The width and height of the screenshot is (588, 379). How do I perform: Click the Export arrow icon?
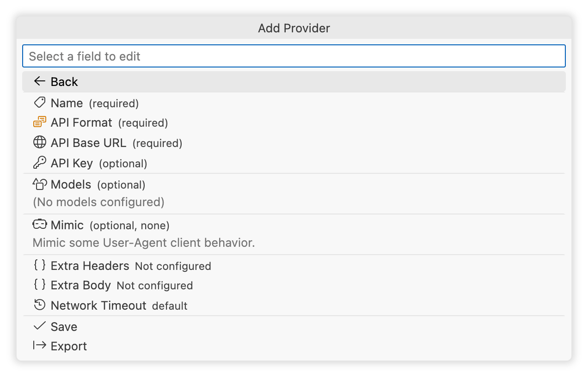click(x=40, y=346)
